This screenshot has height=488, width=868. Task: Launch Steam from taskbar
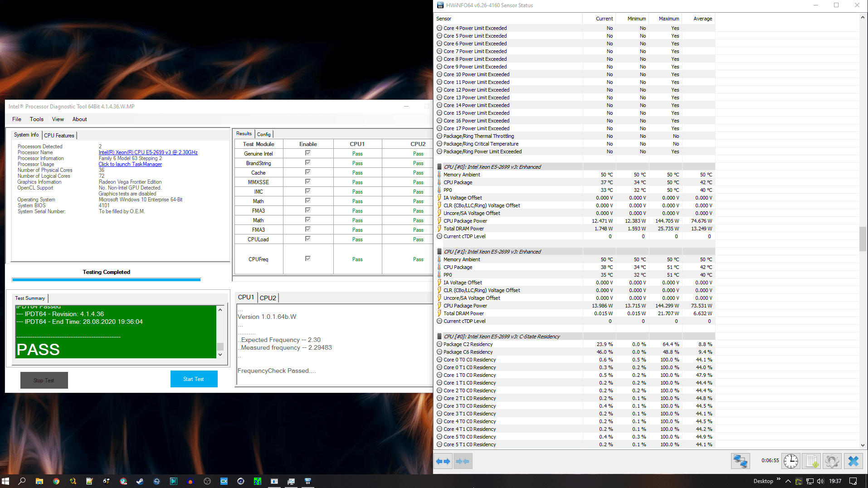[140, 481]
